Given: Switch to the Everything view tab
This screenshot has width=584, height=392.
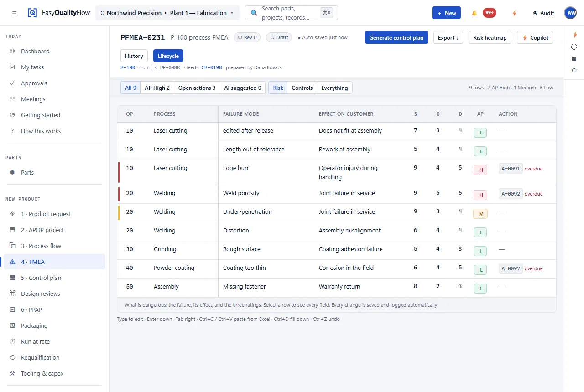Looking at the screenshot, I should click(334, 88).
